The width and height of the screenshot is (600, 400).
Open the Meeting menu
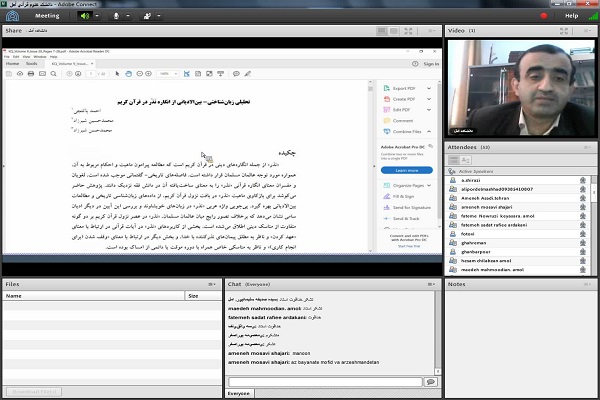tap(47, 16)
